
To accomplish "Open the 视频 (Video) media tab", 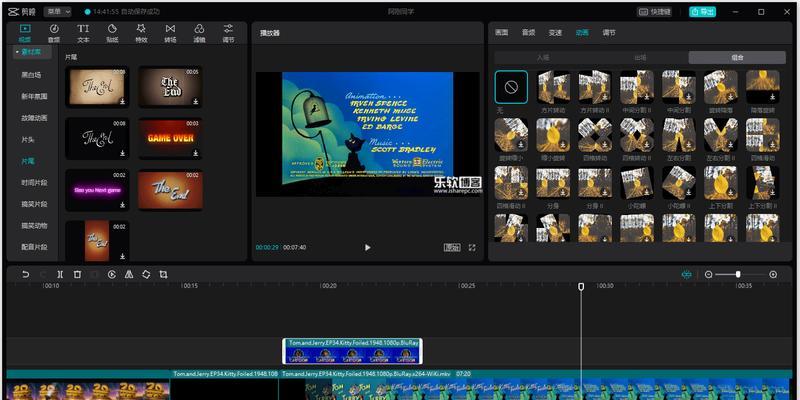I will tap(25, 33).
